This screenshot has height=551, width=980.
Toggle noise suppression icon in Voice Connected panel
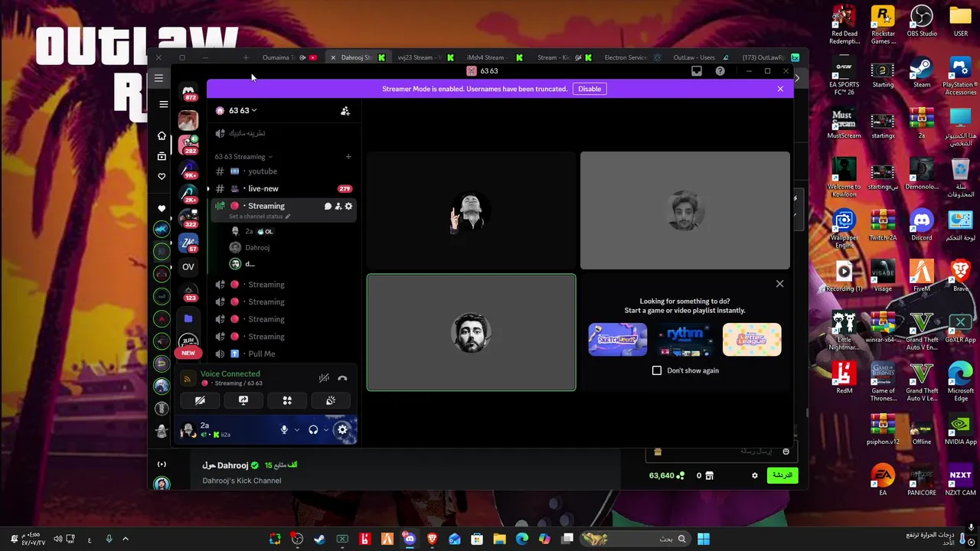coord(324,378)
